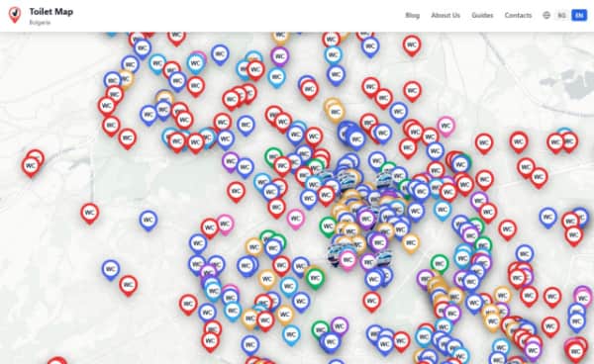Open the red WC marker below the lower-left blue marker
Image resolution: width=594 pixels, height=364 pixels.
point(128,285)
